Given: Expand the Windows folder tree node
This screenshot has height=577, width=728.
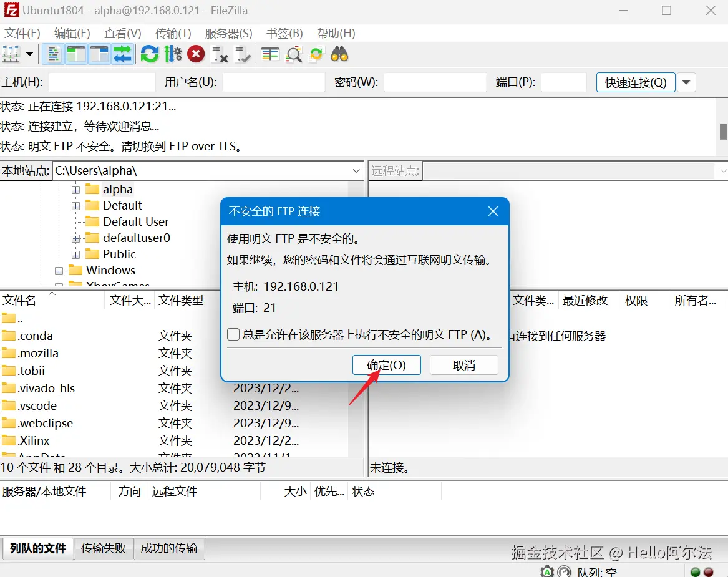Looking at the screenshot, I should 59,271.
